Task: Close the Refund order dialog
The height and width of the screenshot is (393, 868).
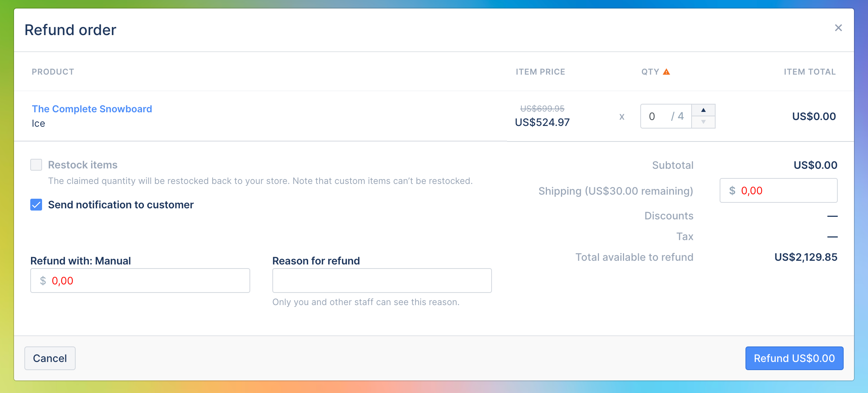Action: [x=838, y=28]
